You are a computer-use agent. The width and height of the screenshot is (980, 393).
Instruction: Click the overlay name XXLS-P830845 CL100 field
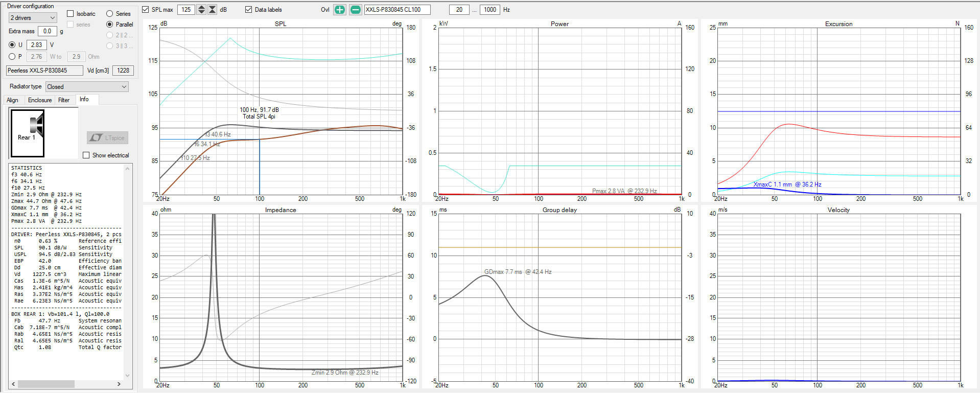[397, 10]
